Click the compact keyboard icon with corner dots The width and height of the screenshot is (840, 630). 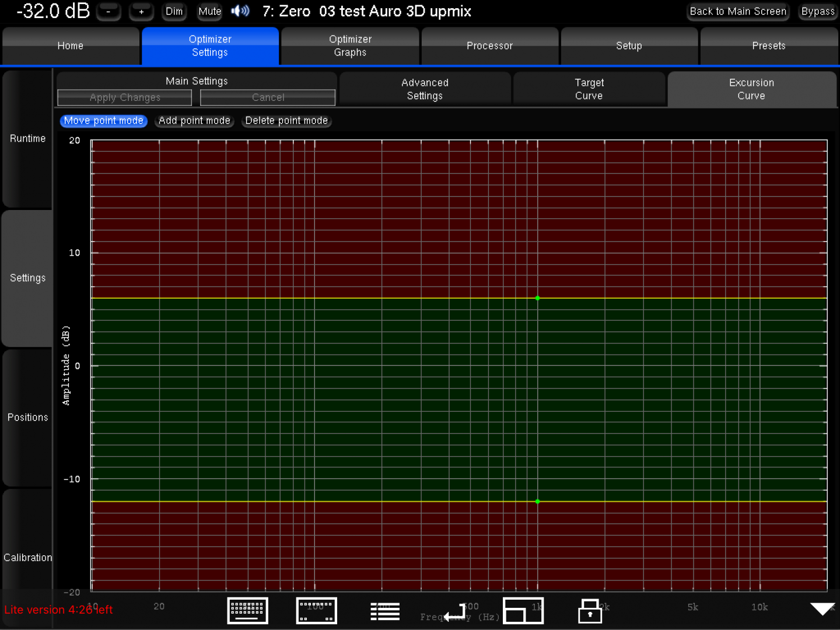coord(316,611)
